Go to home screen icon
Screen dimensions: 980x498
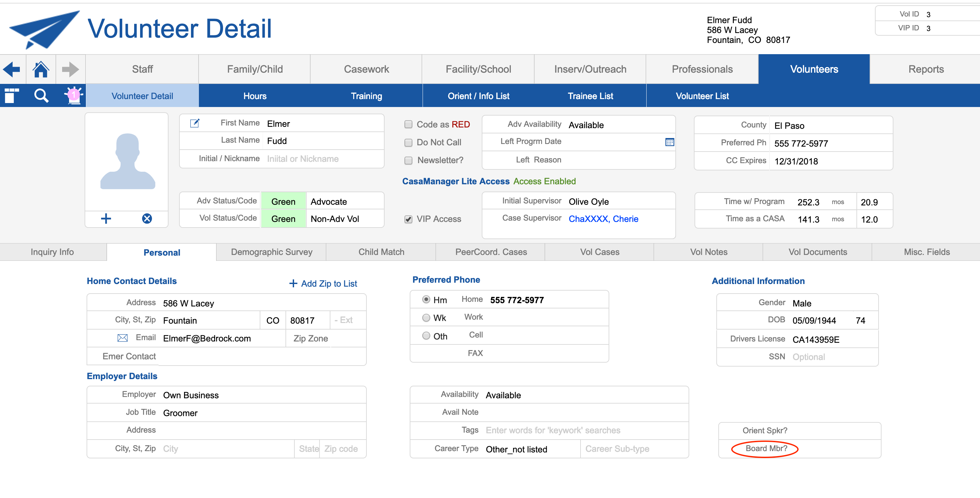[41, 69]
